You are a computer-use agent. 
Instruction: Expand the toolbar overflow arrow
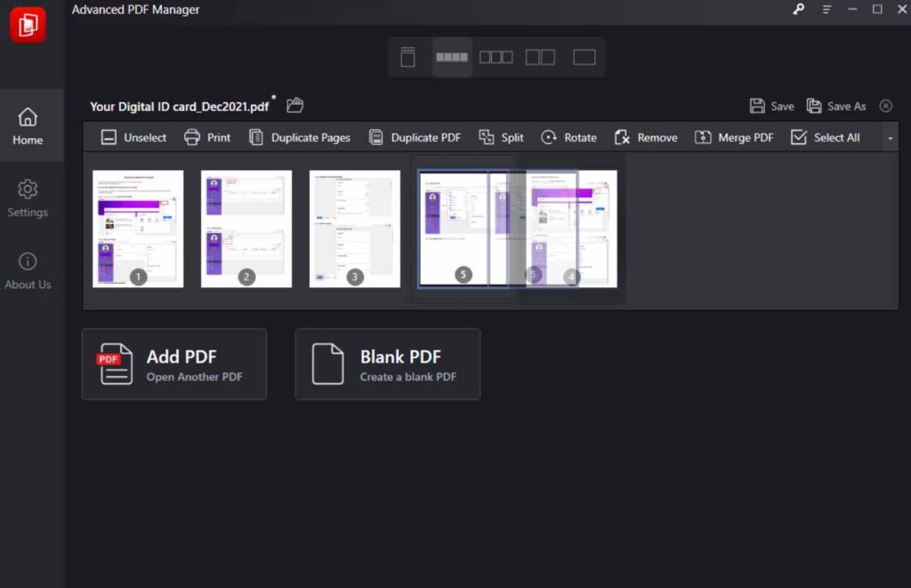pos(890,138)
